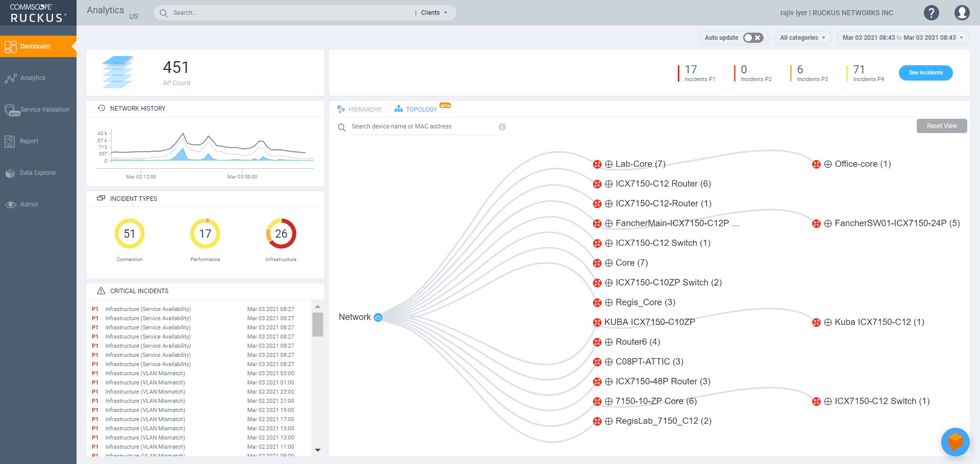Screen dimensions: 980x464
Task: Click the Service Validation sidebar icon
Action: pos(11,110)
